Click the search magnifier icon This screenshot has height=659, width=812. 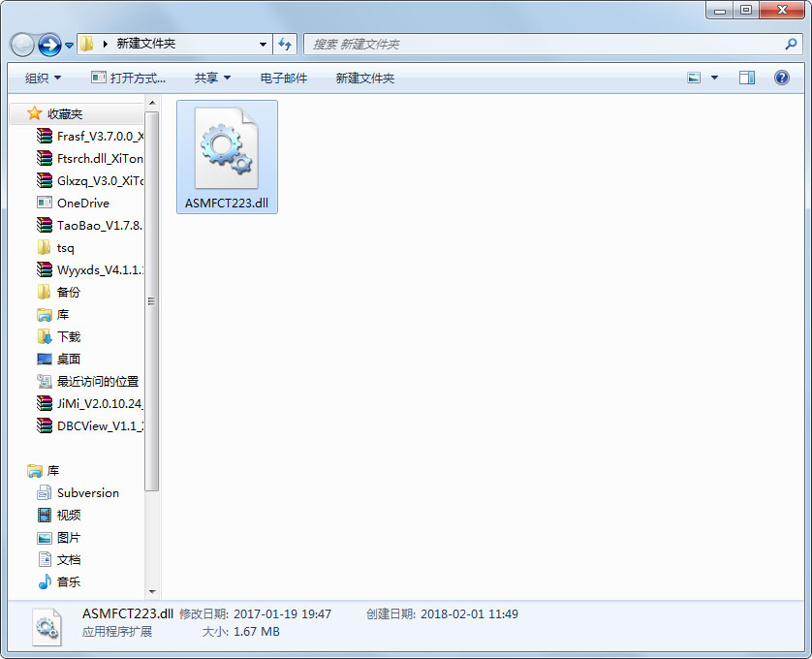791,44
